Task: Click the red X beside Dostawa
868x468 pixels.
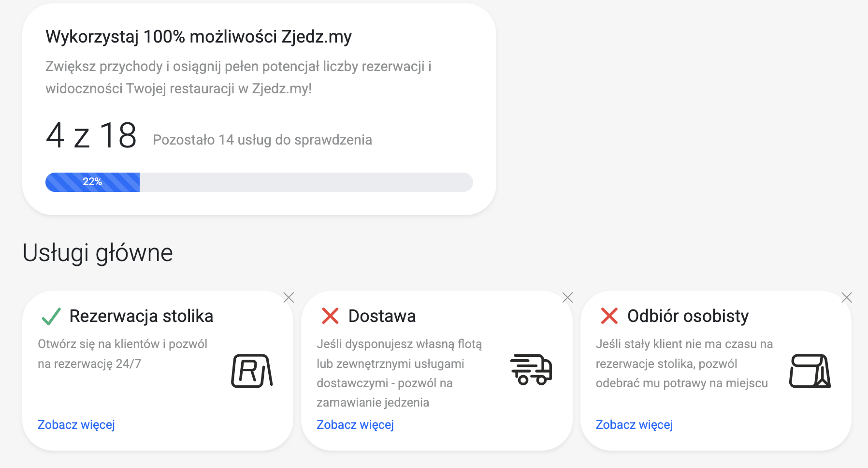Action: coord(330,316)
